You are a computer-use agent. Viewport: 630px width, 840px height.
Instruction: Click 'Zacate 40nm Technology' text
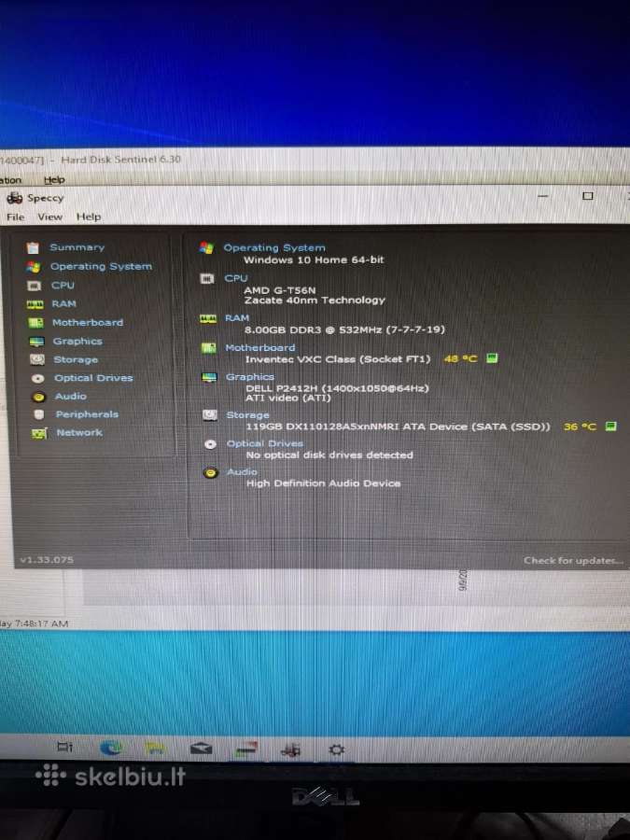coord(315,301)
